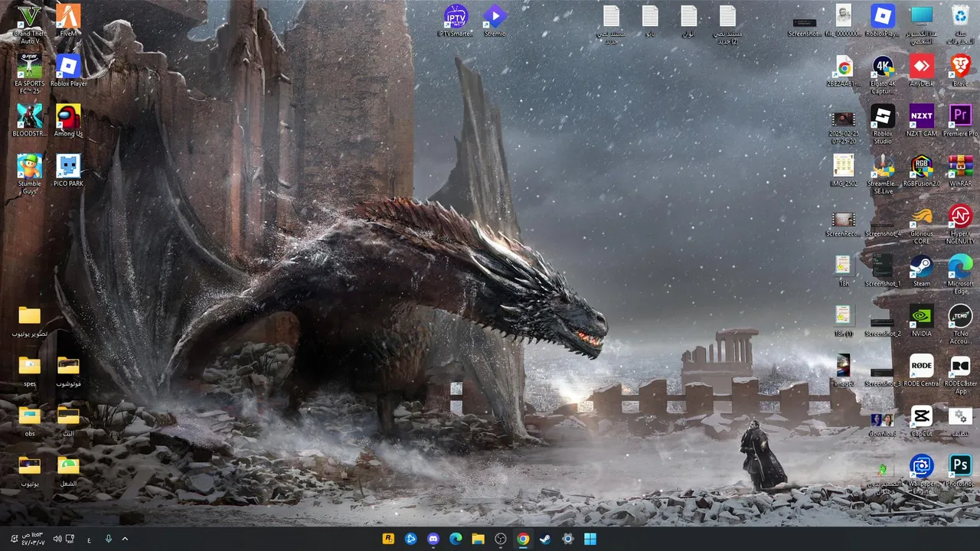Viewport: 980px width, 551px height.
Task: Open the Steam desktop shortcut
Action: point(922,271)
